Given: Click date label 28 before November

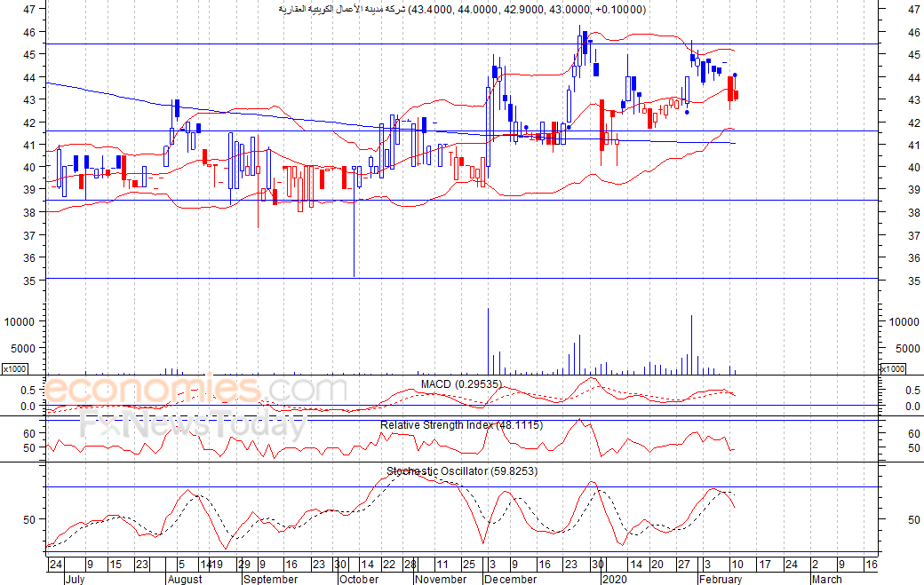Looking at the screenshot, I should coord(410,565).
